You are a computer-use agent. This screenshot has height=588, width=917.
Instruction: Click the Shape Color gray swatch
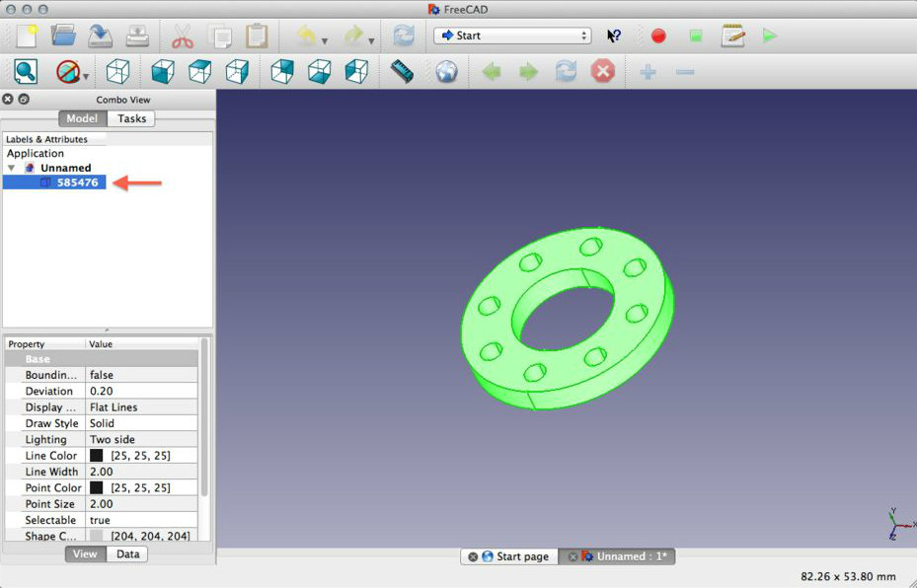point(97,536)
